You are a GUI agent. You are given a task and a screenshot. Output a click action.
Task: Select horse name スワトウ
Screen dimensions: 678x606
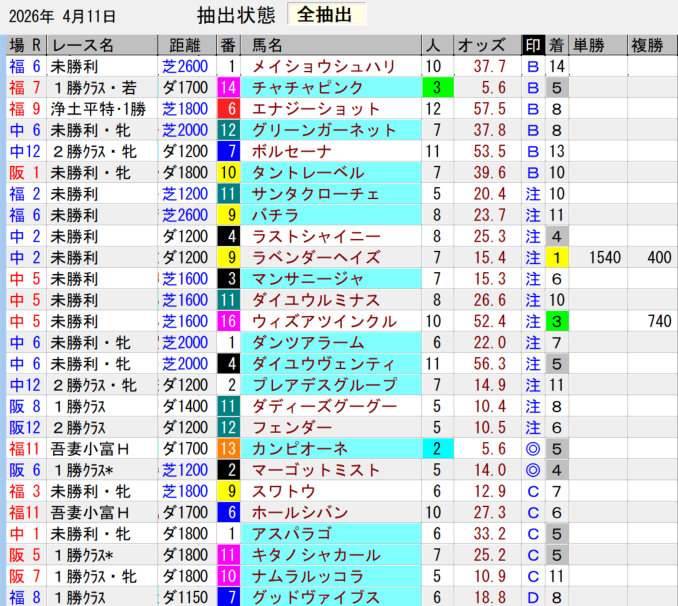(283, 491)
